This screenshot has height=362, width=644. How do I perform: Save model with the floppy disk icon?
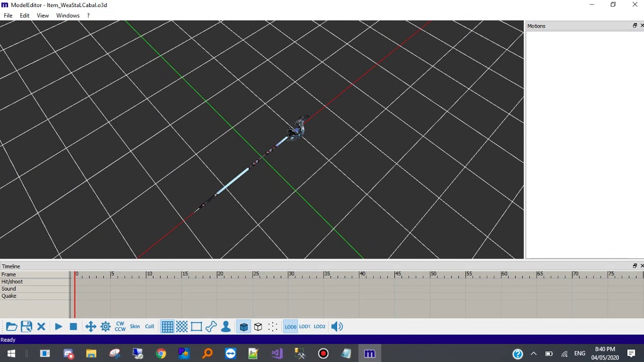27,327
